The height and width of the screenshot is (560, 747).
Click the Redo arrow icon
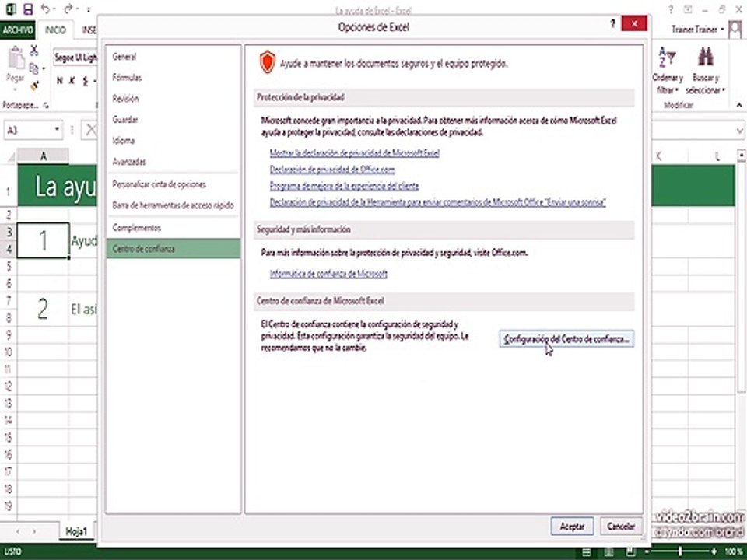68,9
